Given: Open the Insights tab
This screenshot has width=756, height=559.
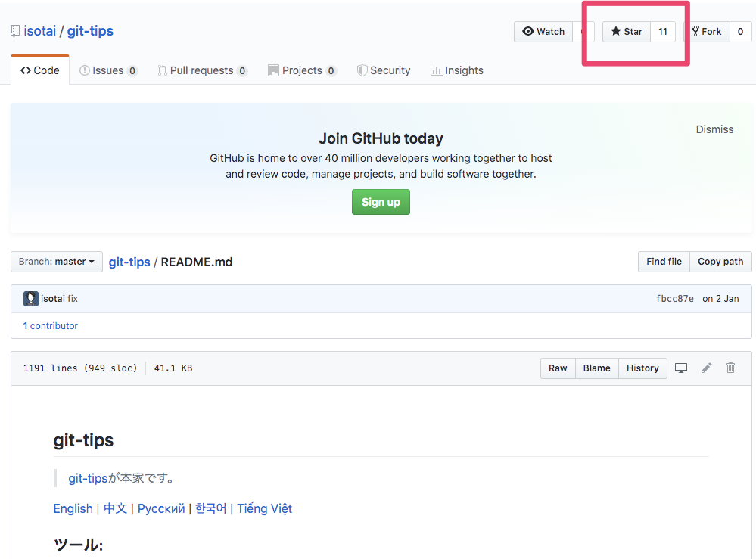Looking at the screenshot, I should (456, 70).
